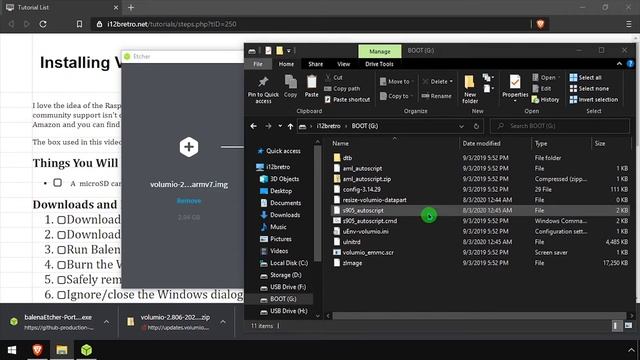Reload the browser page
This screenshot has width=640, height=360.
pos(43,24)
